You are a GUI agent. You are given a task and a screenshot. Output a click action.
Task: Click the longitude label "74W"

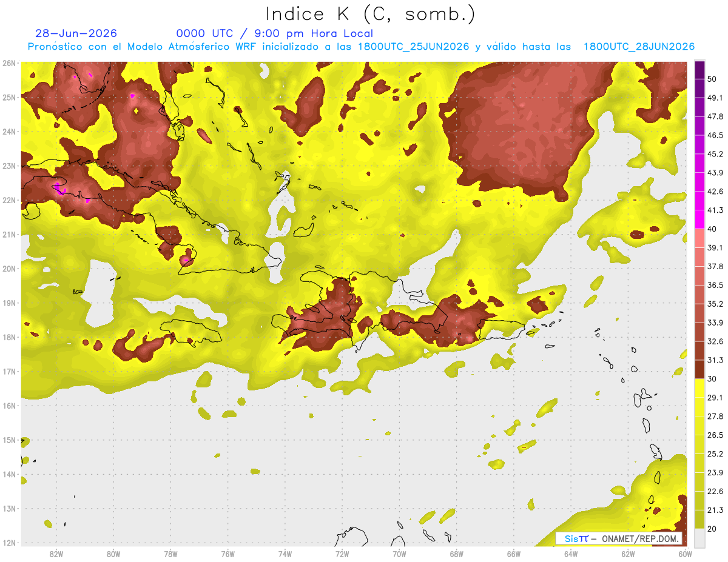coord(285,554)
